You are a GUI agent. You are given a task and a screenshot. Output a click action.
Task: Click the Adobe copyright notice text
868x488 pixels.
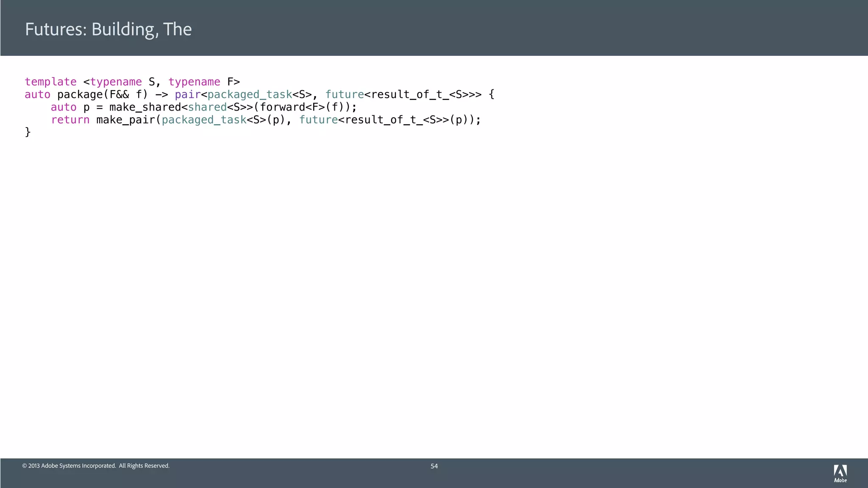point(96,466)
